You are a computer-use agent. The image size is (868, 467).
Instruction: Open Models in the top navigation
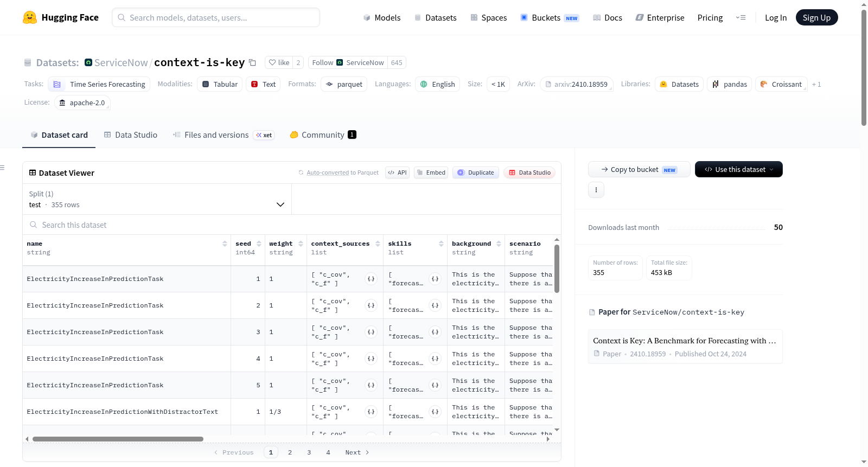[x=382, y=18]
